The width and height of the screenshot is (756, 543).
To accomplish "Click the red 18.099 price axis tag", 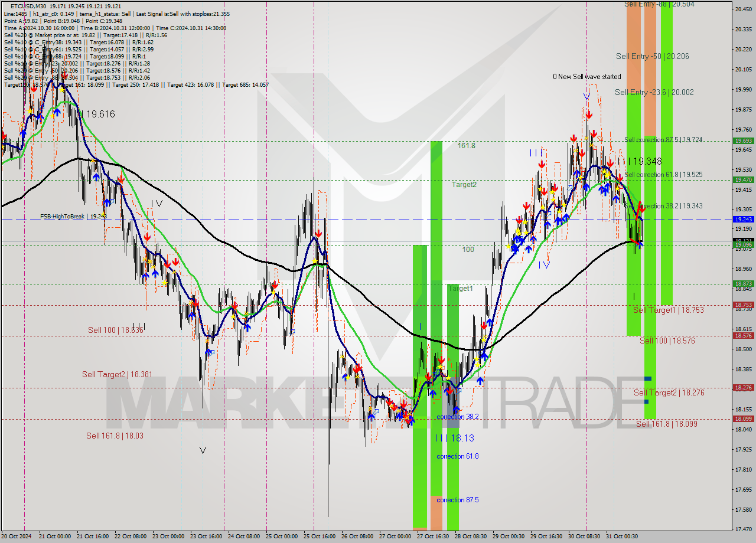I will click(743, 418).
